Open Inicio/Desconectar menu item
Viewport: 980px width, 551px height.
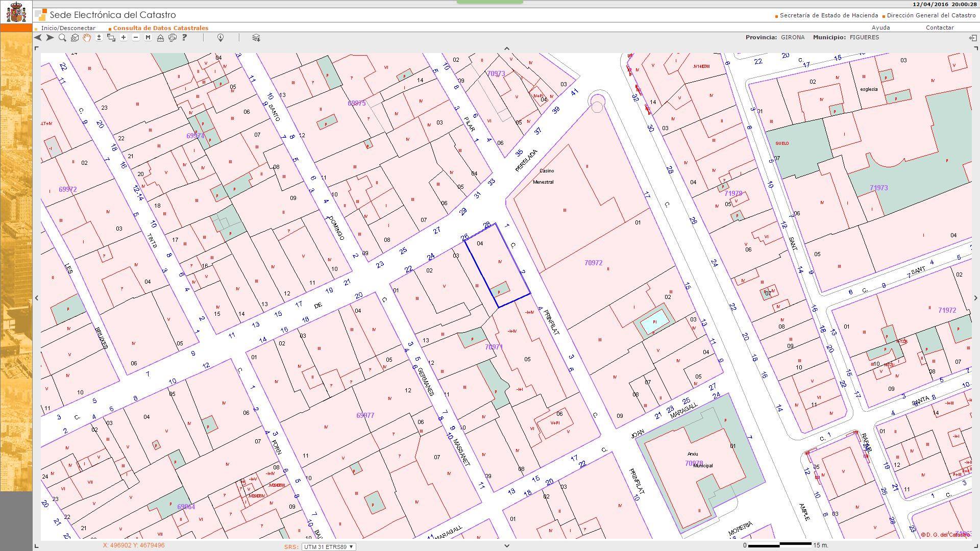pyautogui.click(x=68, y=28)
